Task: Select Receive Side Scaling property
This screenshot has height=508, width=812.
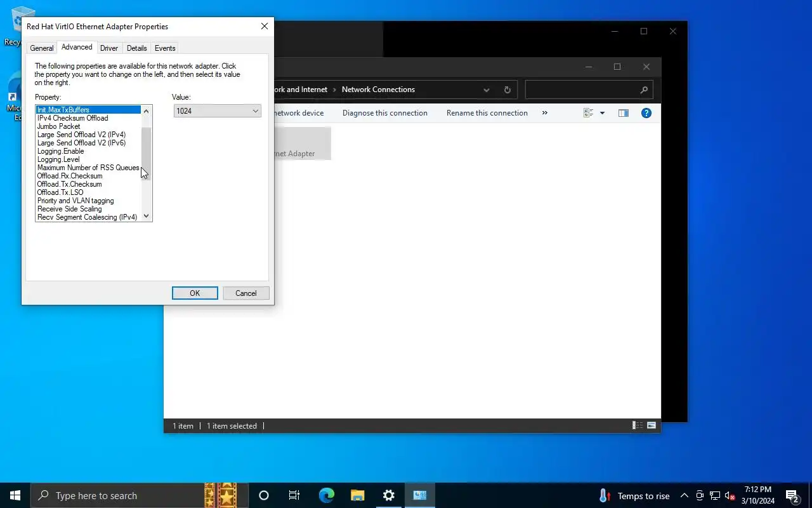Action: pos(88,209)
